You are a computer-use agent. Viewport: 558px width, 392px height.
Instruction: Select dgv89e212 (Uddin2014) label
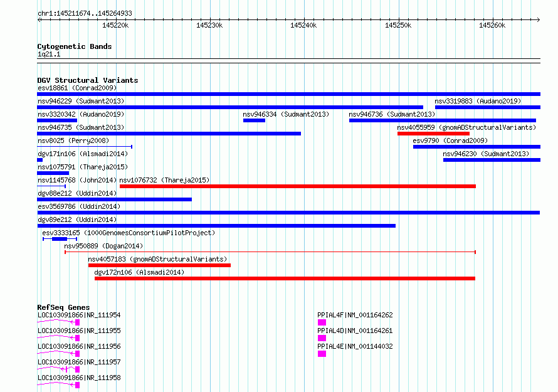(x=77, y=220)
